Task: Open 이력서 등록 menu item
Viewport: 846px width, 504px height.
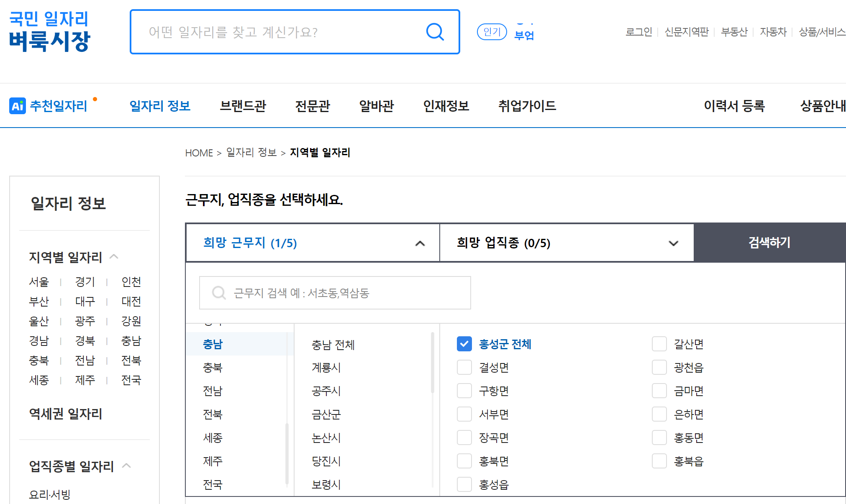Action: pos(734,106)
